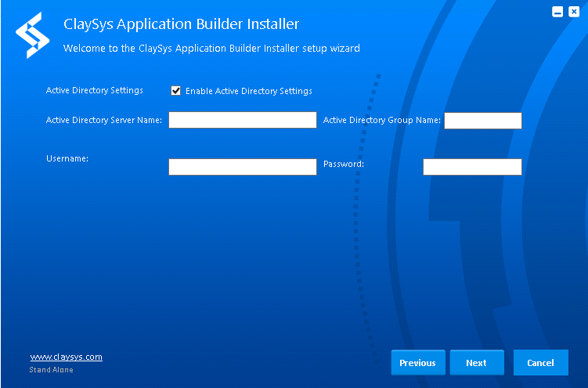This screenshot has height=388, width=588.
Task: Click the 'Active Directory Settings' label
Action: tap(95, 90)
